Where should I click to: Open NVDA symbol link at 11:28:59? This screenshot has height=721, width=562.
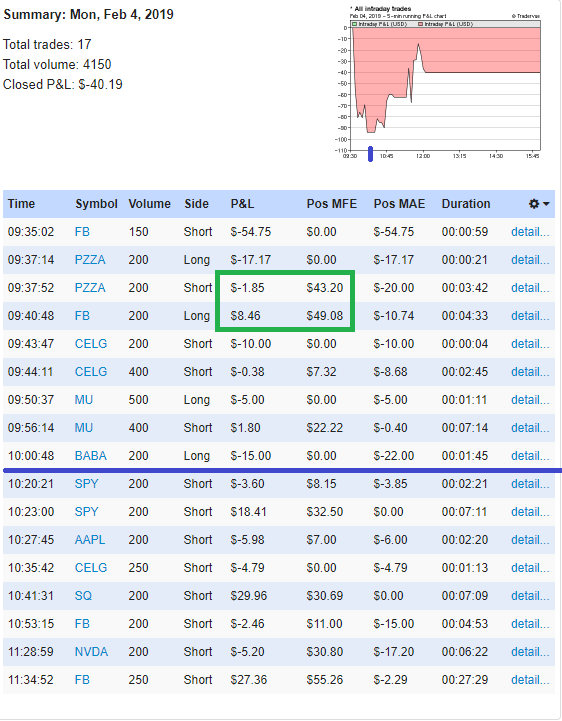[x=92, y=652]
